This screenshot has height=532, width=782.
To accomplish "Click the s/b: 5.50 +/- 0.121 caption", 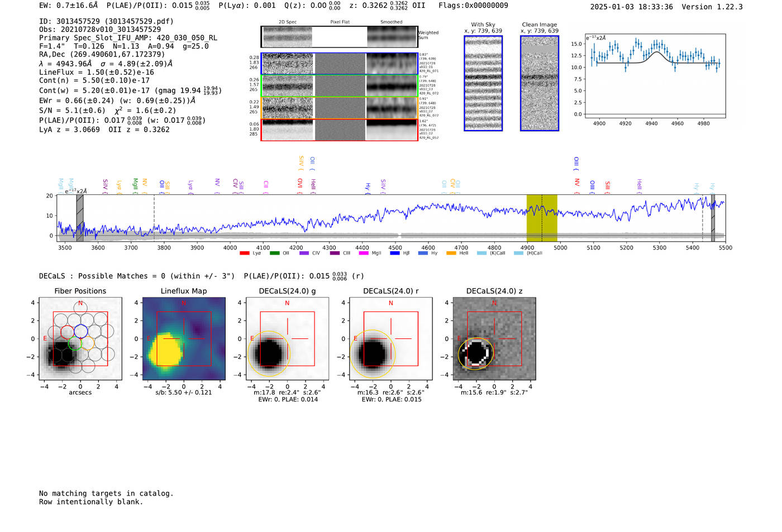I will tap(184, 392).
